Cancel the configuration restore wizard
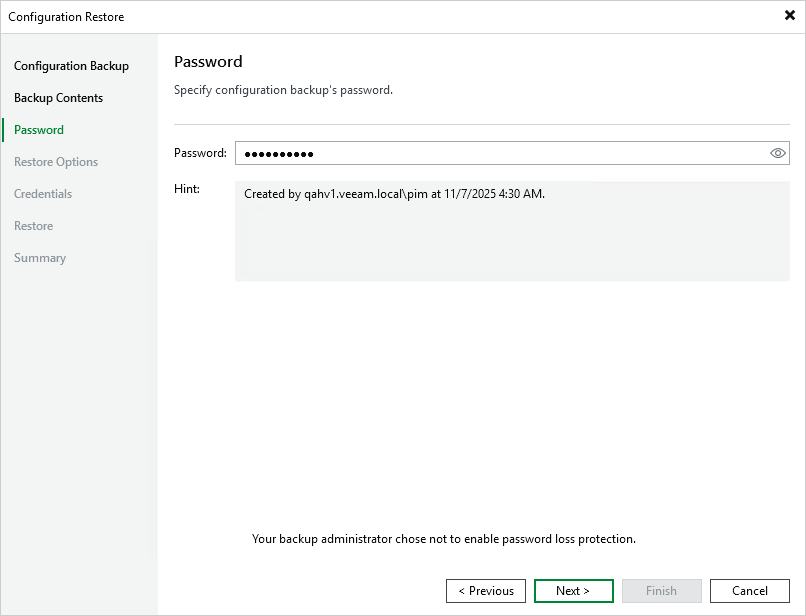The height and width of the screenshot is (616, 806). 749,591
